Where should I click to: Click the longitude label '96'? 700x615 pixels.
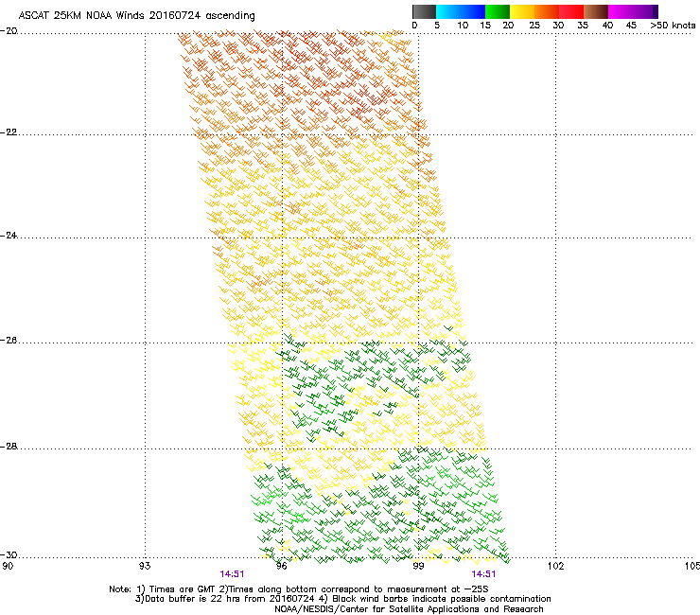282,566
